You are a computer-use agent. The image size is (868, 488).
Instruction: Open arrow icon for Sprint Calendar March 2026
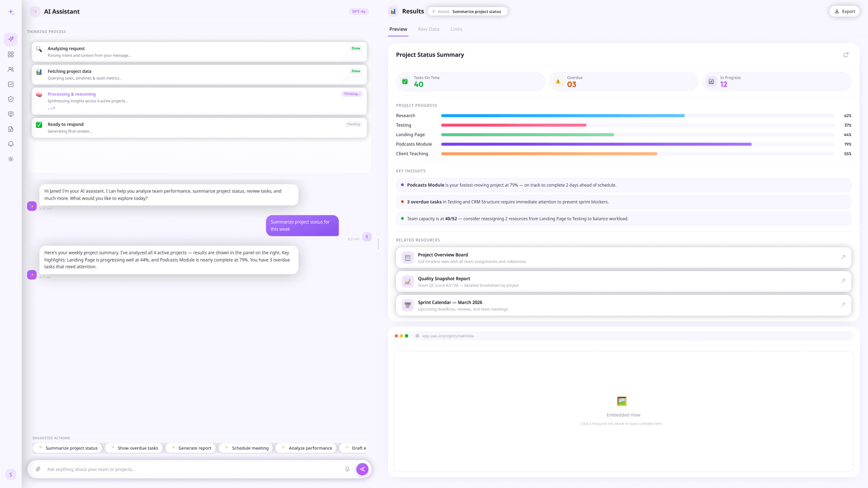click(843, 305)
